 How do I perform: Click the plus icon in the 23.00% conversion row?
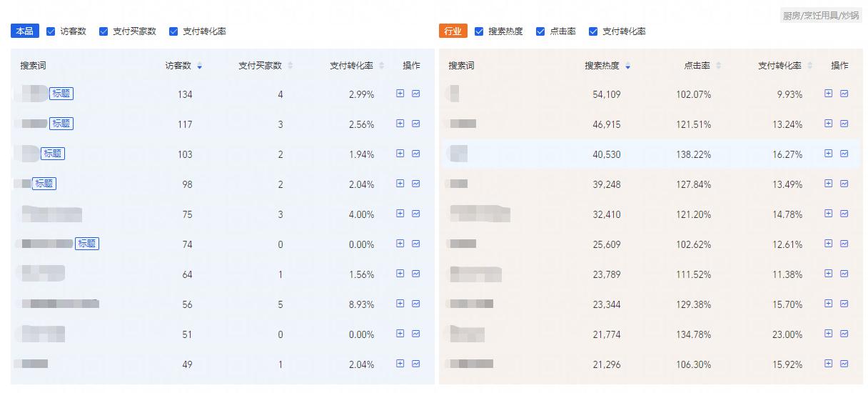click(x=829, y=334)
